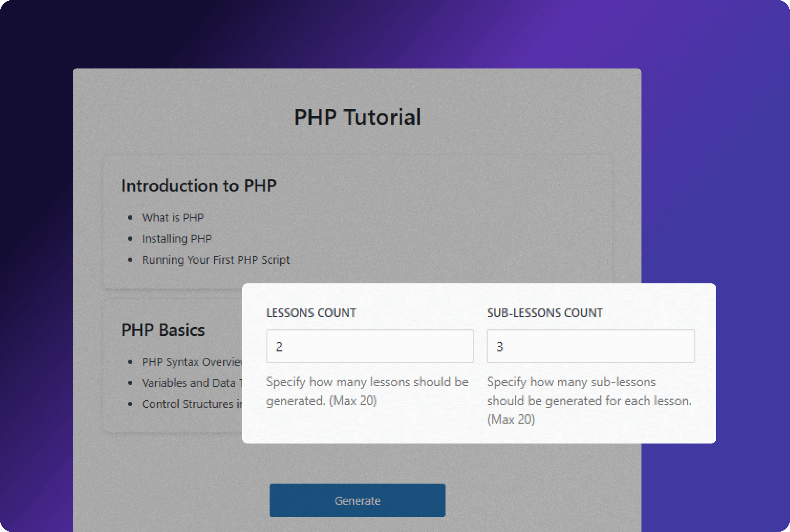Click Running Your First PHP Script item
Image resolution: width=790 pixels, height=532 pixels.
[x=216, y=260]
